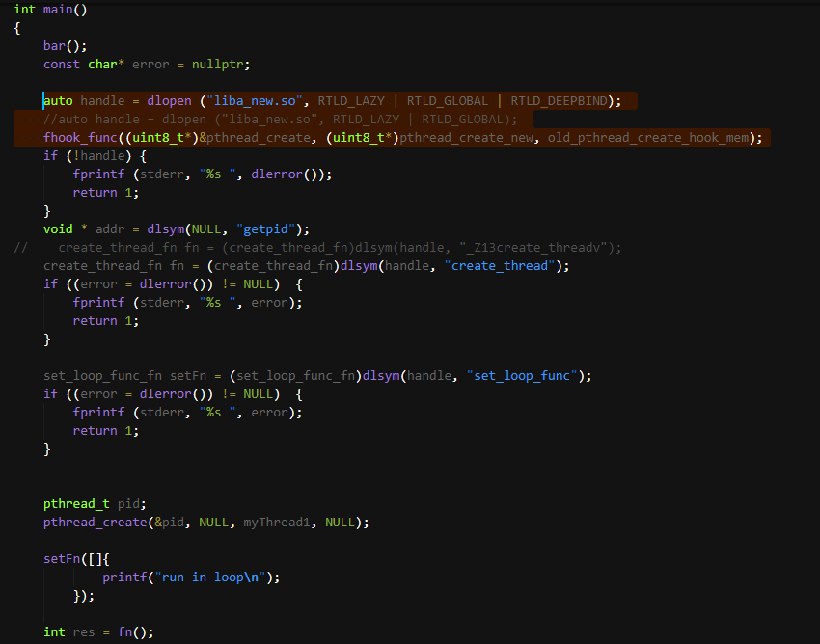Click the "getpid" string in dlsym
This screenshot has height=644, width=820.
[265, 228]
